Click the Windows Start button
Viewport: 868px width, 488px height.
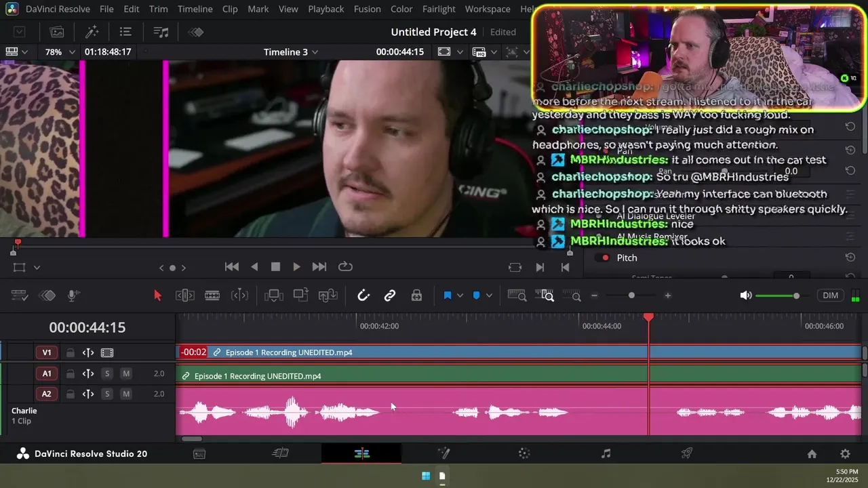click(x=426, y=476)
